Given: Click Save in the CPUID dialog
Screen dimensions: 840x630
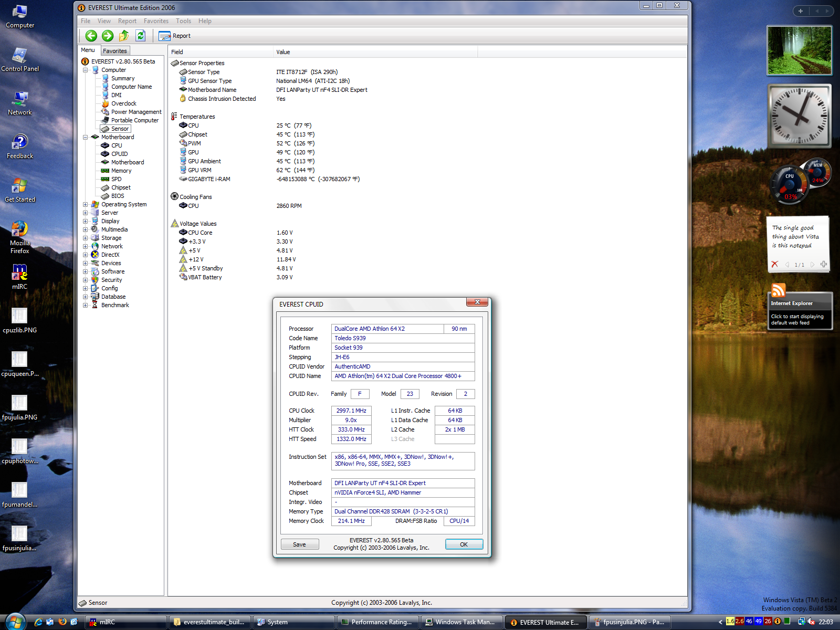Looking at the screenshot, I should (x=300, y=544).
